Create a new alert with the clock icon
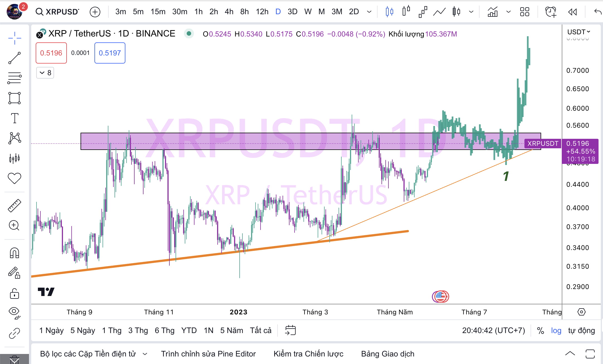Viewport: 603px width, 364px height. (550, 12)
